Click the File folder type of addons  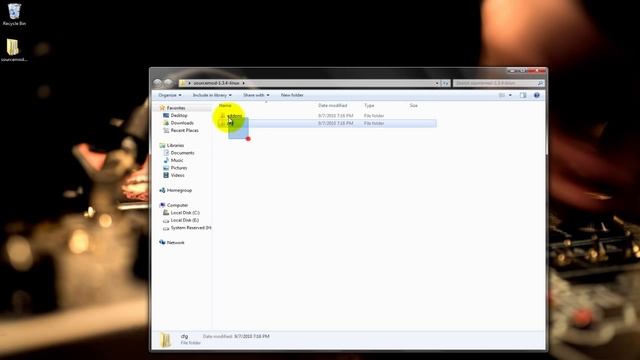[374, 116]
